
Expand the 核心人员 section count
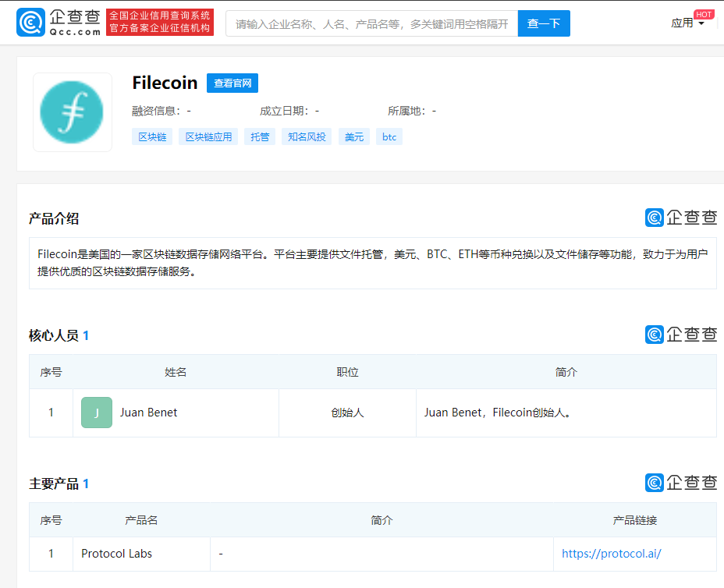point(86,335)
